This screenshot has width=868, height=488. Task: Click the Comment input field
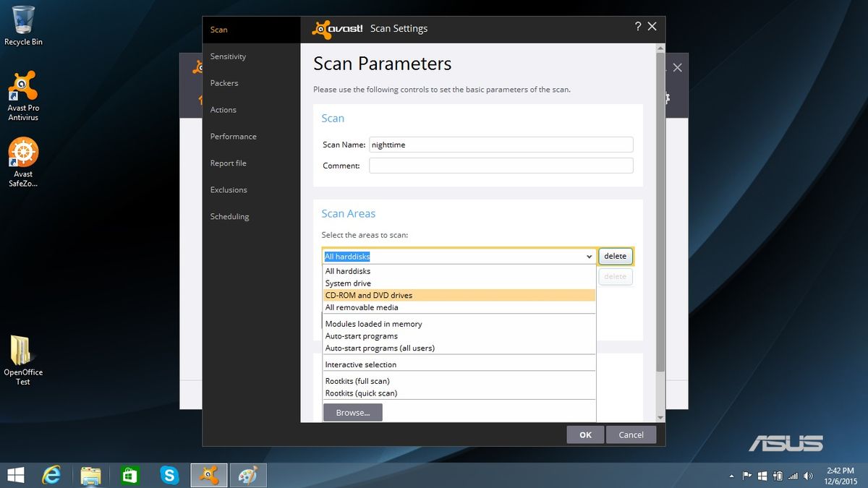point(501,166)
